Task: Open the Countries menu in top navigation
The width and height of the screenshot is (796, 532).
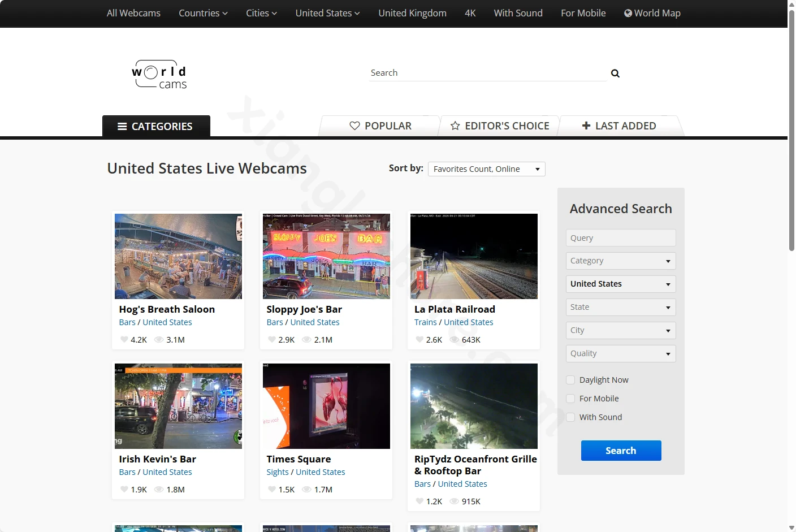Action: (203, 13)
